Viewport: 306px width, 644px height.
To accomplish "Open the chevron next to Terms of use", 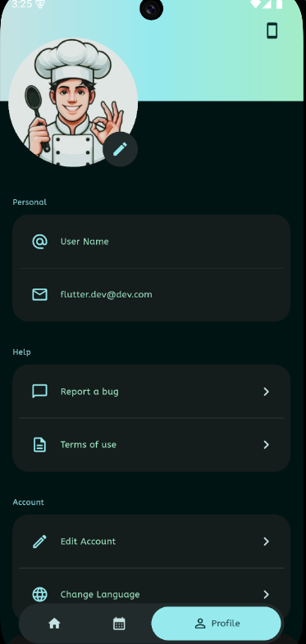I will (x=266, y=445).
